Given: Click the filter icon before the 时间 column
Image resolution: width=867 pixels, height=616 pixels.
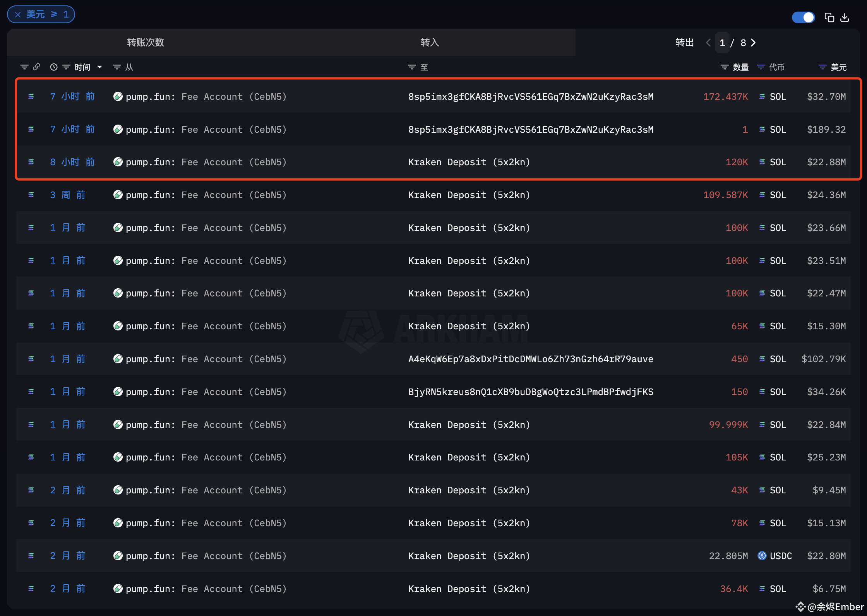Looking at the screenshot, I should pos(66,67).
